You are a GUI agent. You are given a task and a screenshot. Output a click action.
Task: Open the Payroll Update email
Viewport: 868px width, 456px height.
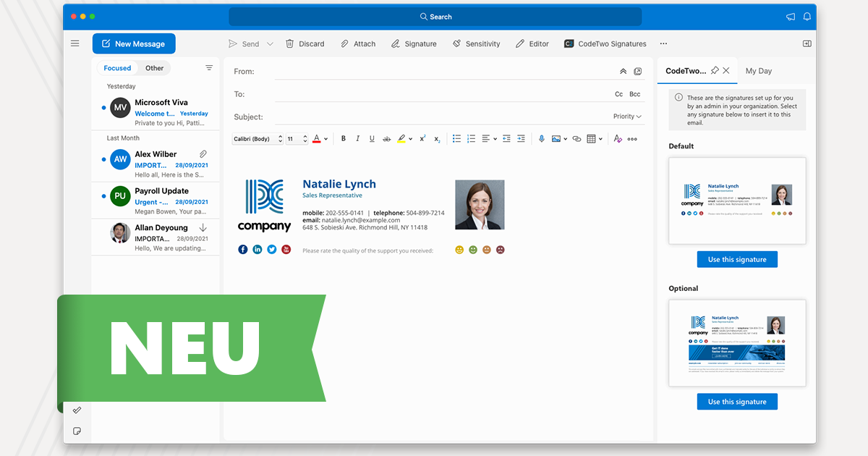(156, 200)
